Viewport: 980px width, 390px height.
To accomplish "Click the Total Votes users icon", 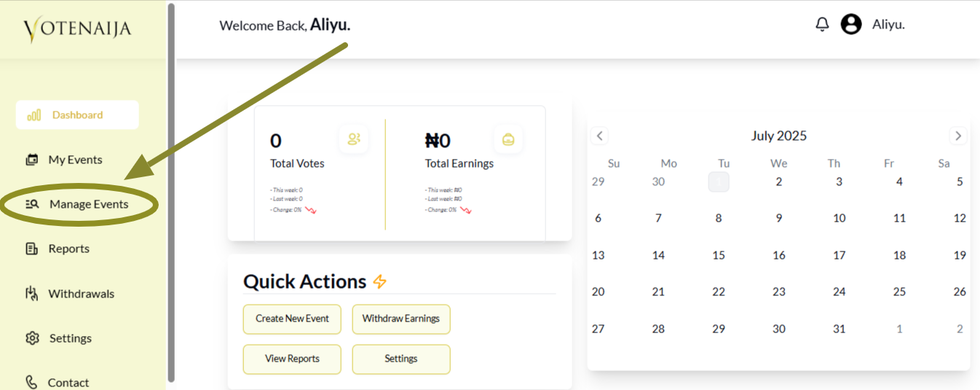I will [x=354, y=139].
